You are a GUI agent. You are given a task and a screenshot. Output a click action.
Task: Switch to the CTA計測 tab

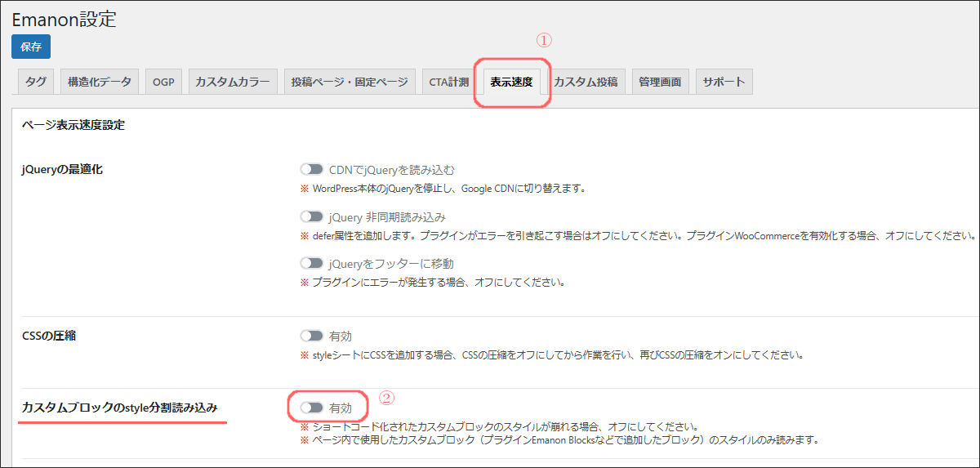tap(448, 82)
